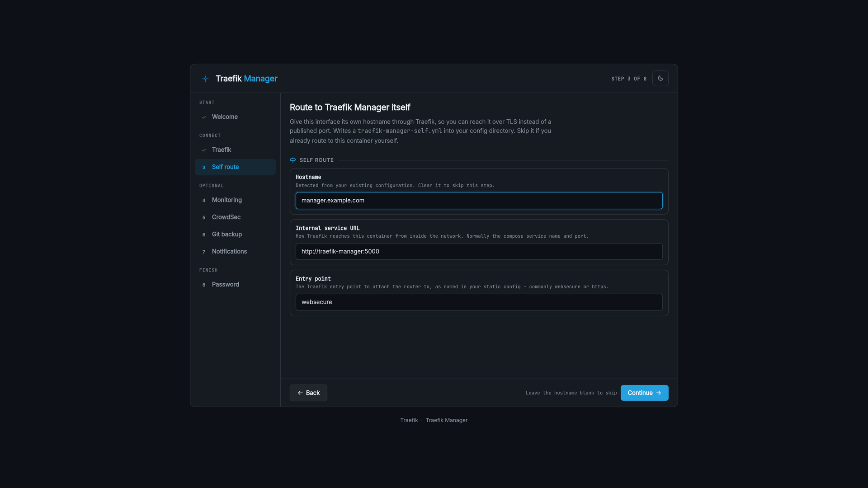
Task: Click the Traefik step checkmark icon
Action: tap(204, 150)
